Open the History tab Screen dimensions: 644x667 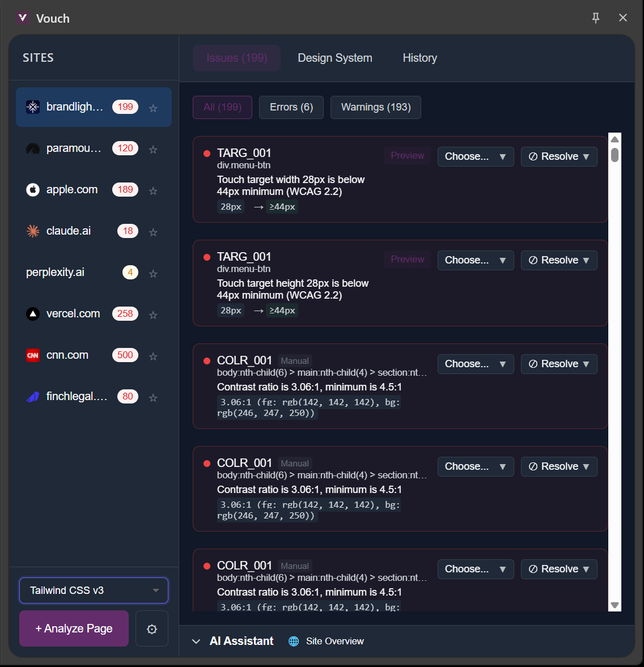(420, 58)
